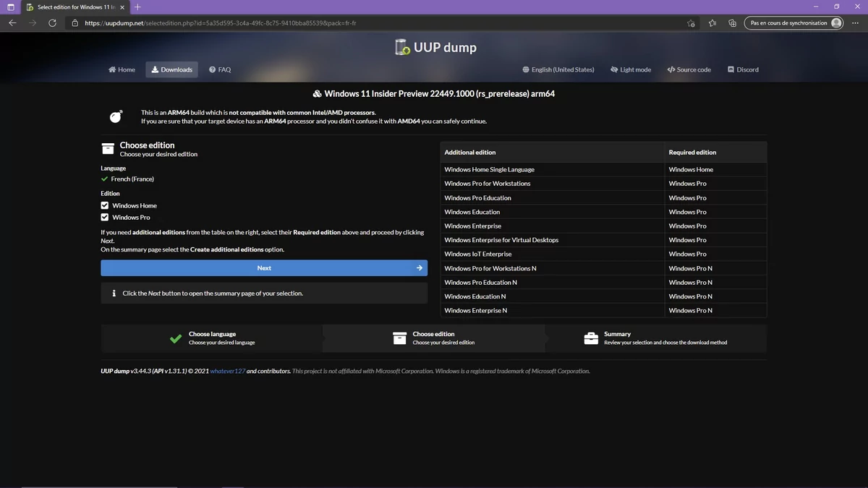
Task: Click the bomb warning icon
Action: [x=116, y=116]
